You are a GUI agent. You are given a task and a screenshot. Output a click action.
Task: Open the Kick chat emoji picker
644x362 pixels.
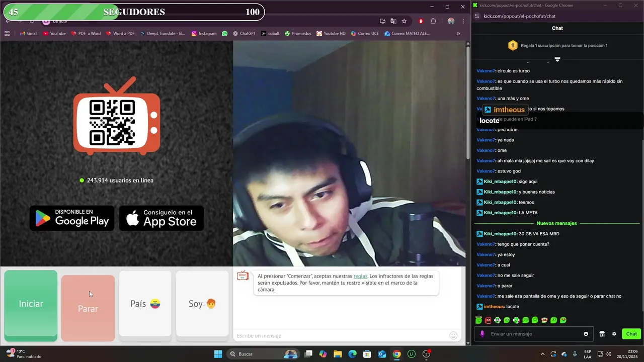tap(586, 334)
